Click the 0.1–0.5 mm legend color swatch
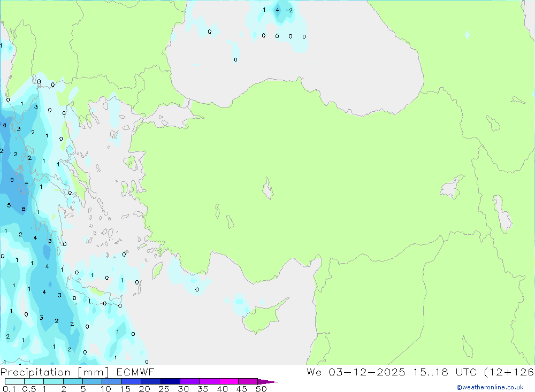This screenshot has height=392, width=535. coord(14,381)
